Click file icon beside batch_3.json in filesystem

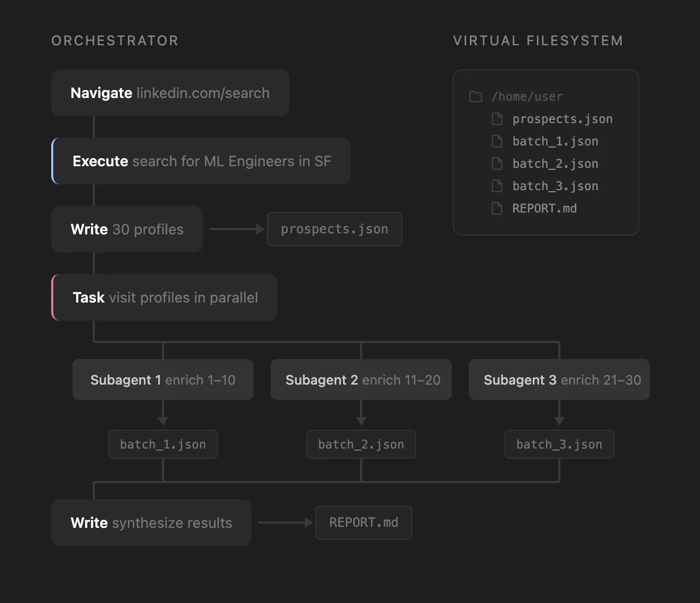tap(497, 186)
